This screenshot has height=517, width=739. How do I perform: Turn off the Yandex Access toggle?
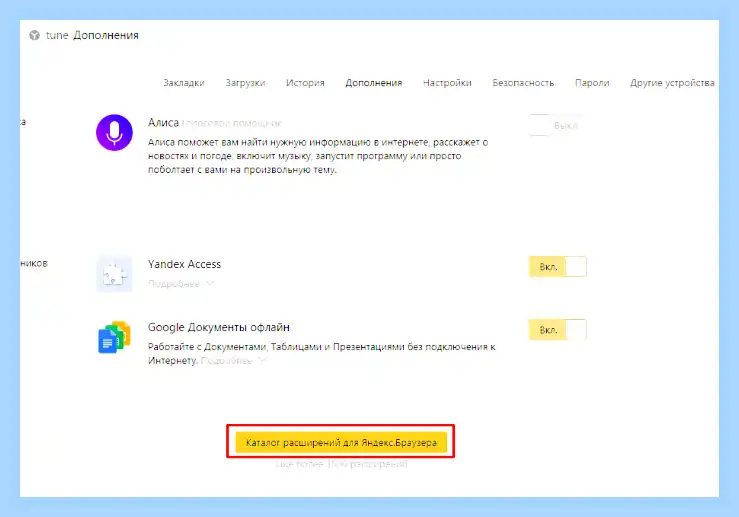(557, 267)
